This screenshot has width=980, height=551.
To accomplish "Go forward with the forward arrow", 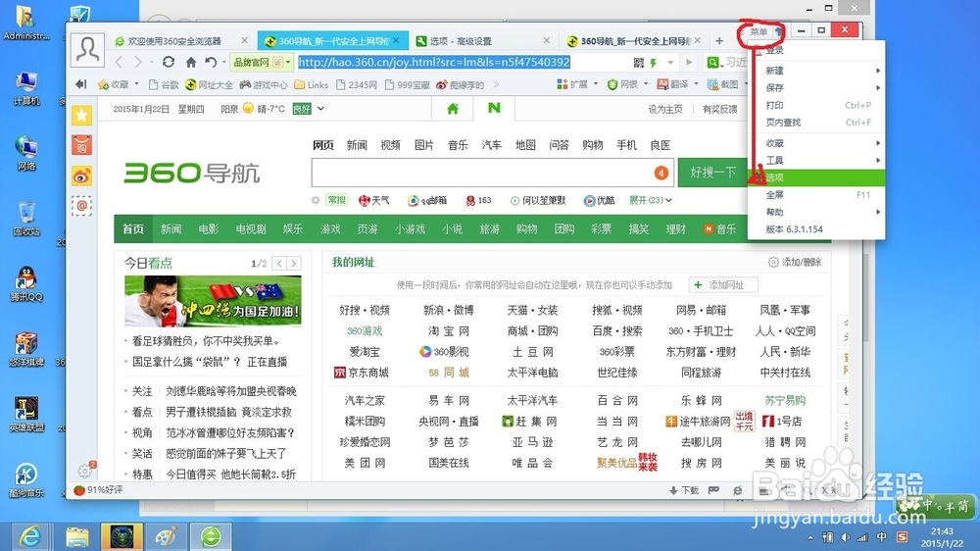I will (139, 62).
